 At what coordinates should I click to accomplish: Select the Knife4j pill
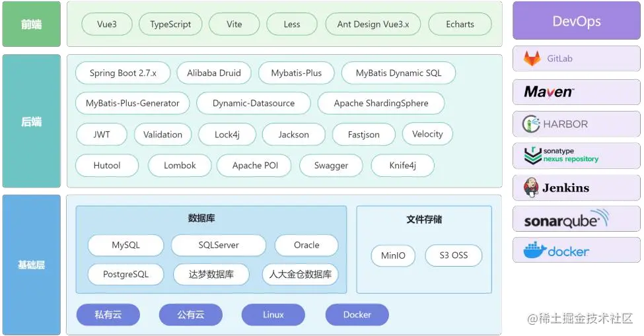tap(402, 165)
